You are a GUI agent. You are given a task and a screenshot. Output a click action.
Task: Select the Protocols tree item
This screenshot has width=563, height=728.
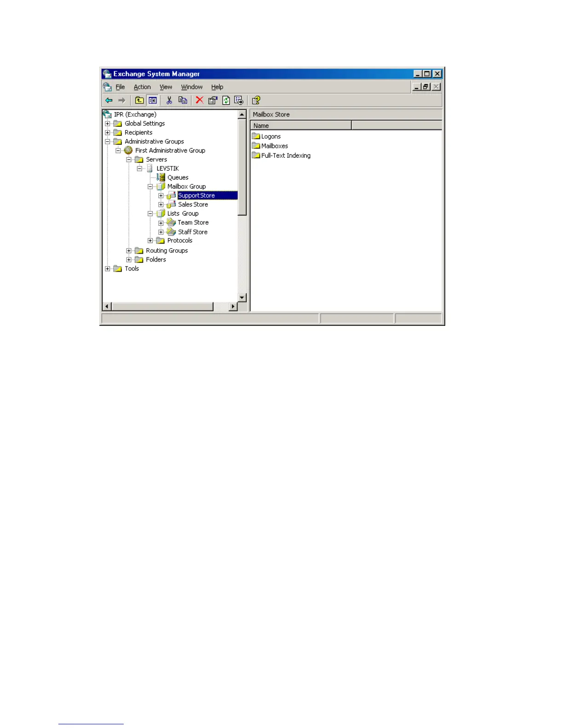pos(180,240)
